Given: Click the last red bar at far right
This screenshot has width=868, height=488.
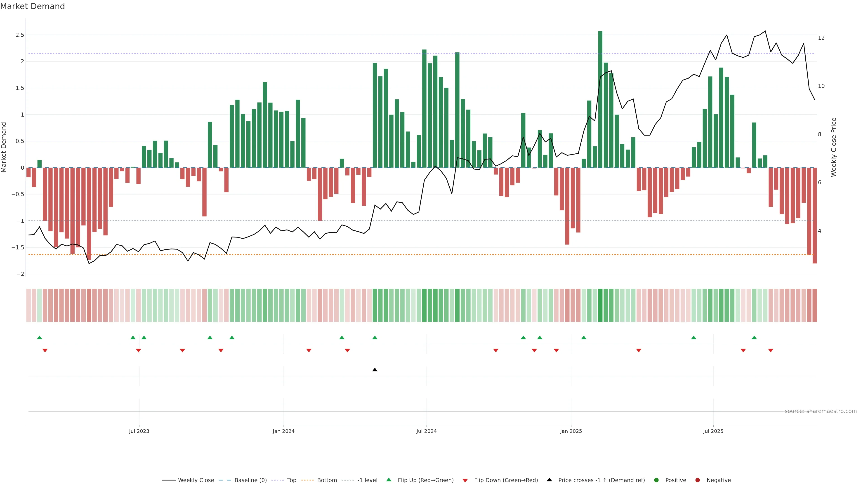Looking at the screenshot, I should pos(814,216).
